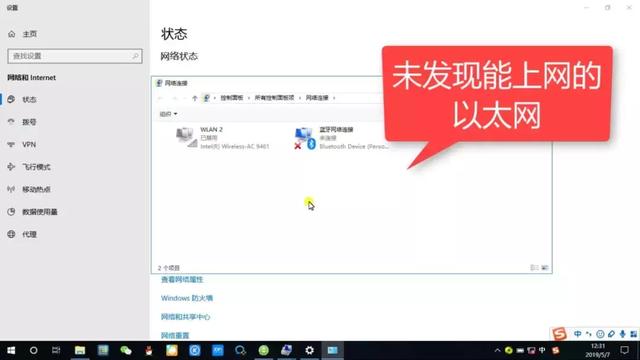The width and height of the screenshot is (640, 360).
Task: Switch to the active Network Connections taskbar item
Action: pos(333,350)
